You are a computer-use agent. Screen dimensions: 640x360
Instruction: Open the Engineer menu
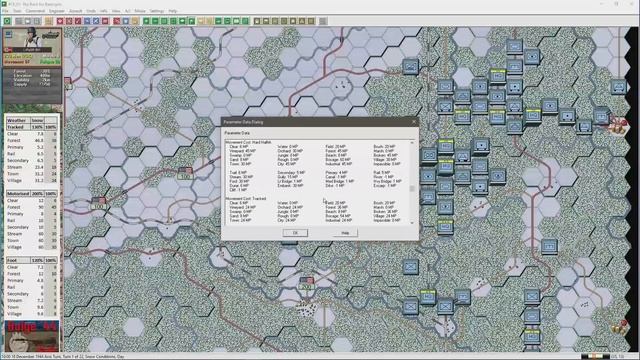pyautogui.click(x=57, y=11)
